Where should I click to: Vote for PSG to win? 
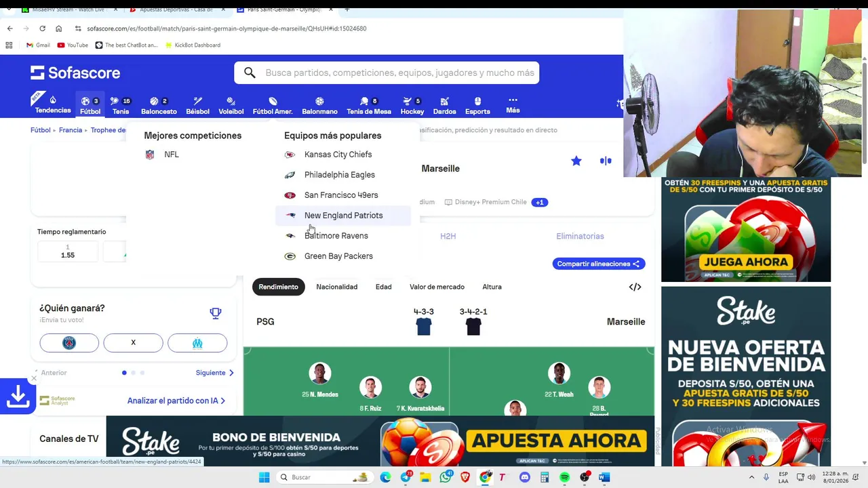coord(69,343)
